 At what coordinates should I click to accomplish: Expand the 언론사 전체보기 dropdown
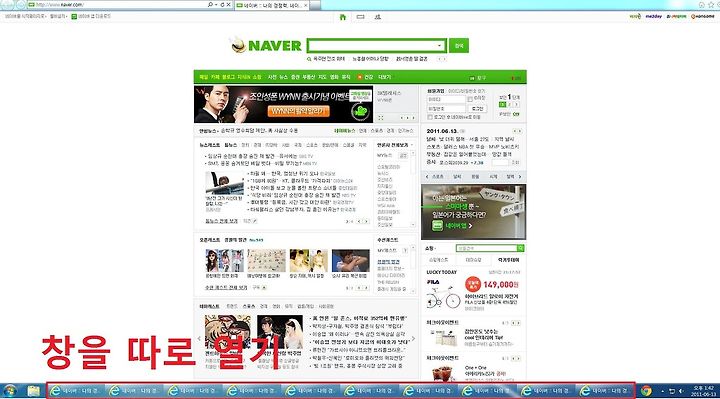(x=412, y=145)
